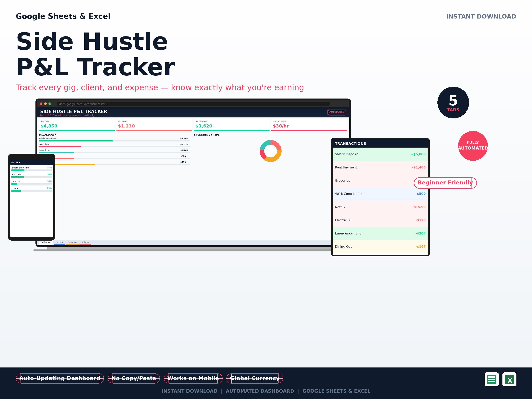
Task: Click the Google Sheets icon in footer
Action: click(x=492, y=379)
